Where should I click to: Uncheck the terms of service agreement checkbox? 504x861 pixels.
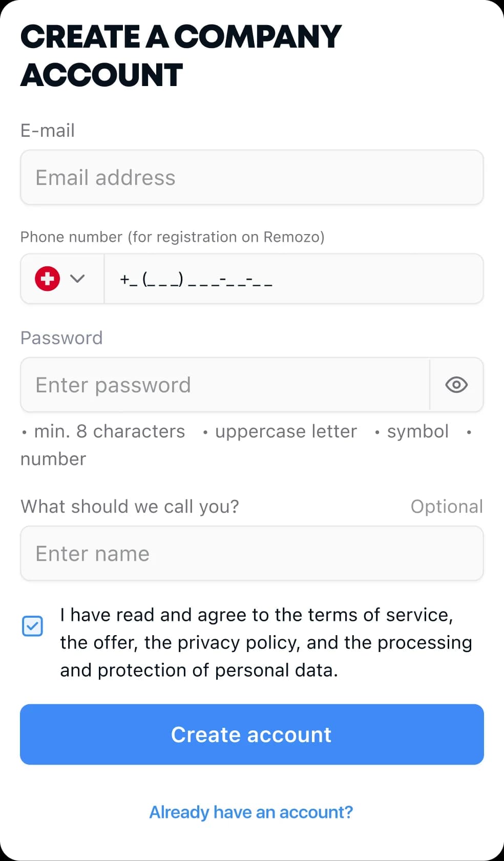[x=33, y=626]
